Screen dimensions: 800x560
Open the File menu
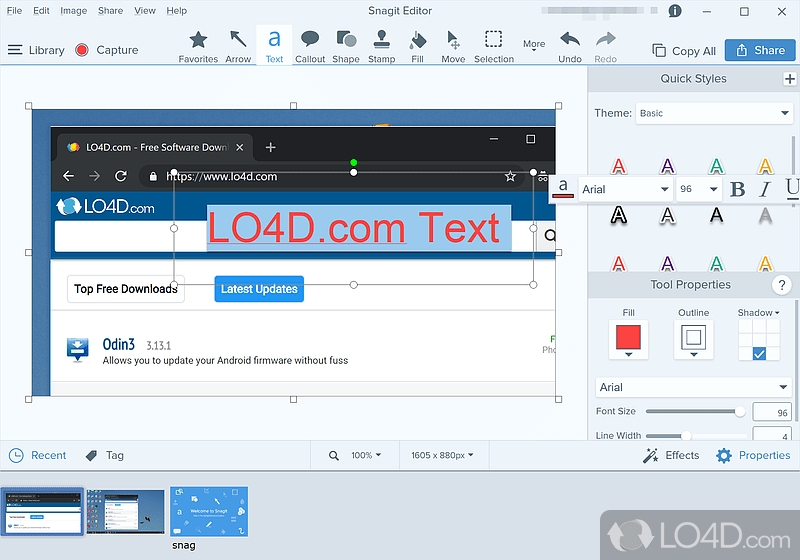pos(14,11)
